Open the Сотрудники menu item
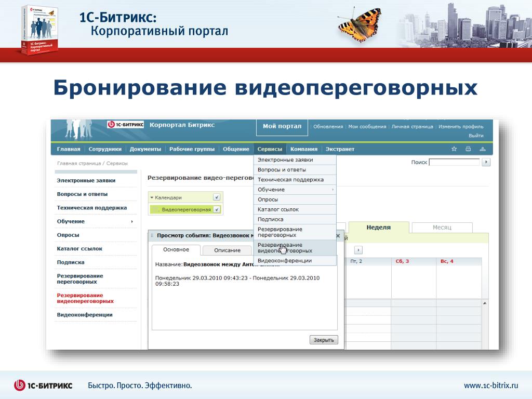The width and height of the screenshot is (532, 399). coord(105,149)
